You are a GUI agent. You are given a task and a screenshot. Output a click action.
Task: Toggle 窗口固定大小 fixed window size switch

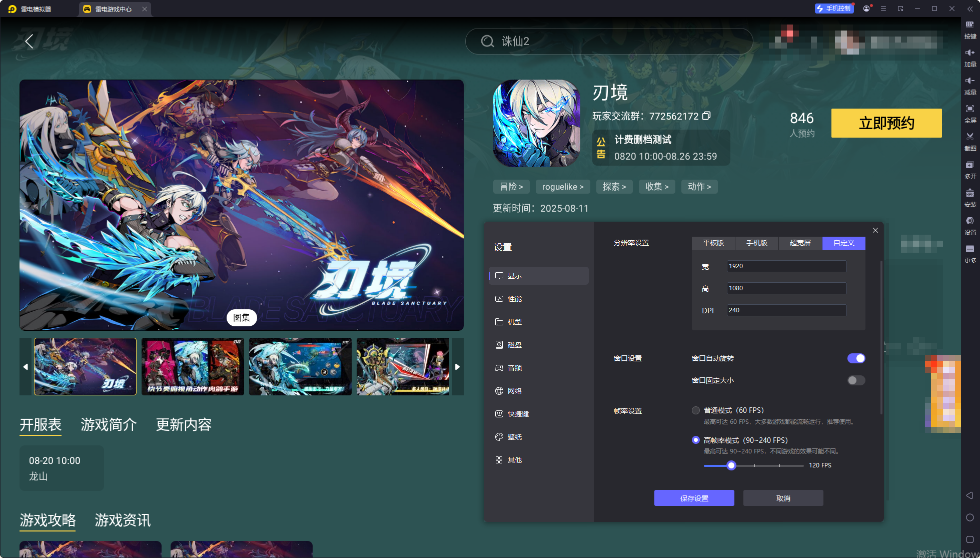point(856,380)
